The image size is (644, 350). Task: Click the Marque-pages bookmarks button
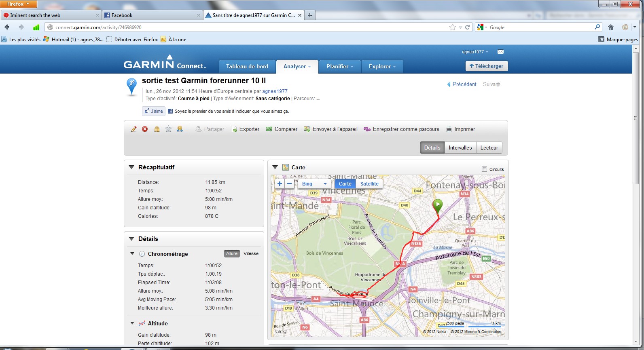coord(618,39)
